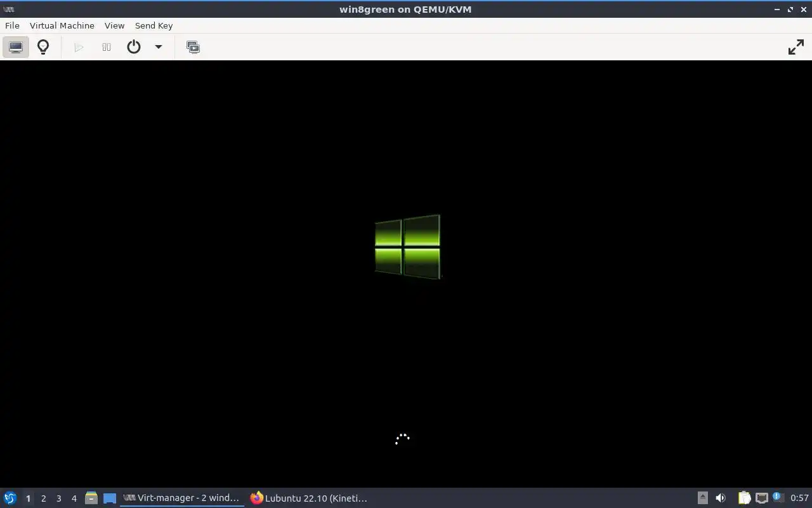Click the Run virtual machine play icon
The height and width of the screenshot is (508, 812).
tap(79, 47)
